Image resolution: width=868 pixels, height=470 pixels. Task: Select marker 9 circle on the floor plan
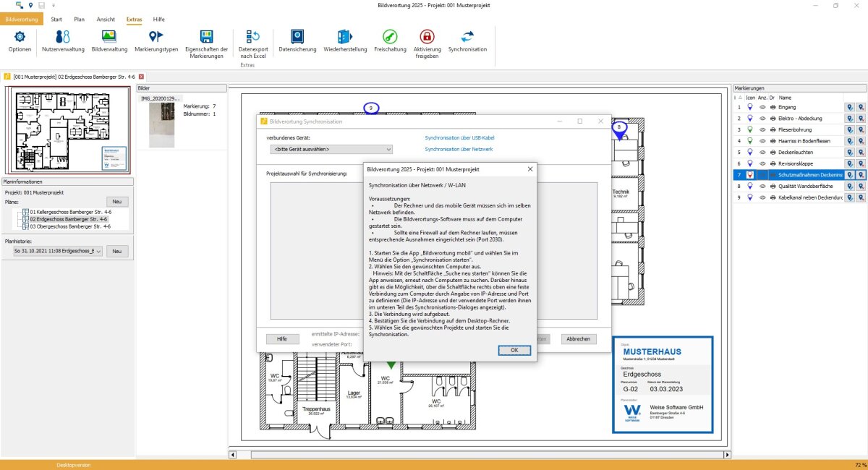click(371, 108)
